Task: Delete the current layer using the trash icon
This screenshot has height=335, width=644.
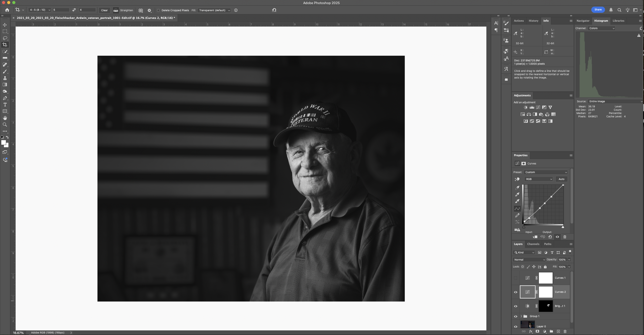Action: [565, 331]
